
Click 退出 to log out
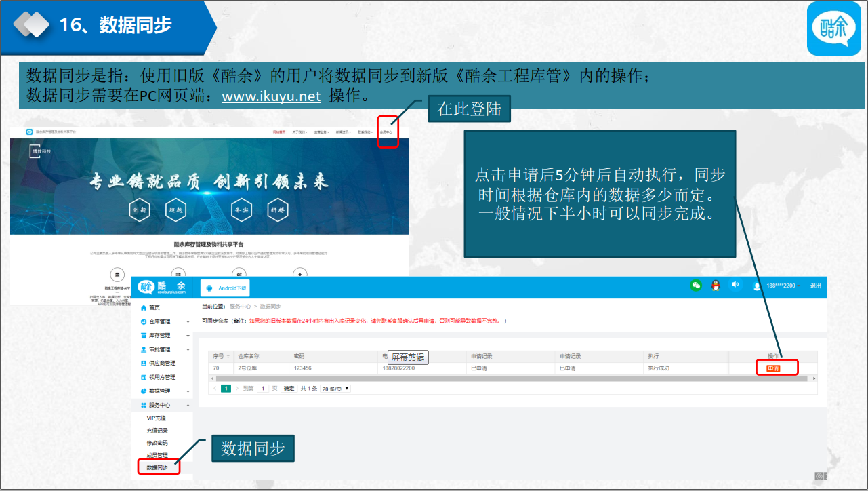(x=816, y=286)
